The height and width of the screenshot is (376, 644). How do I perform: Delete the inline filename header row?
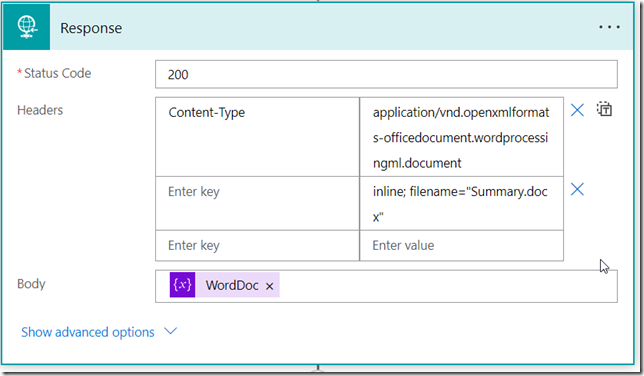coord(577,189)
